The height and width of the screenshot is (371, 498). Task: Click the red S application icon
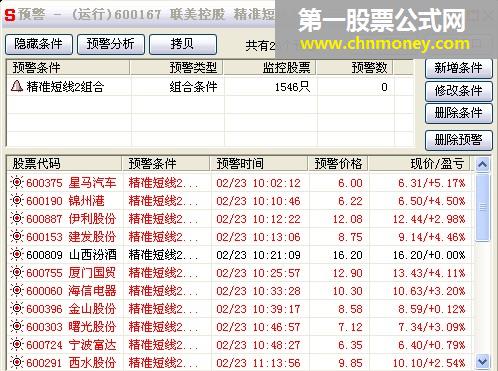(10, 15)
